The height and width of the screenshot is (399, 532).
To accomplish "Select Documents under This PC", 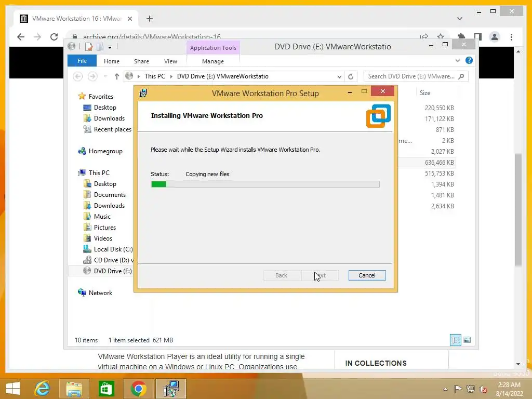I will coord(110,195).
